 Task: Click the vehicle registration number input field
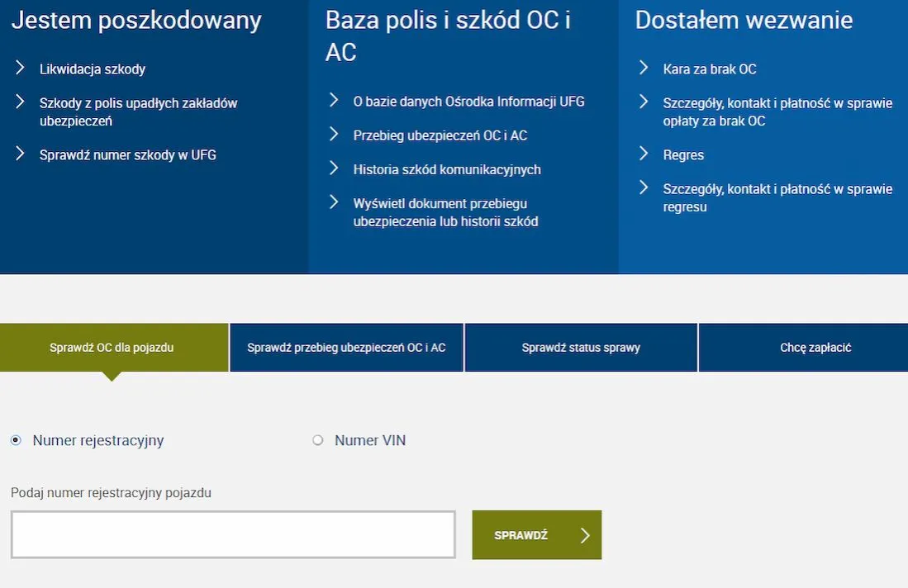[232, 534]
